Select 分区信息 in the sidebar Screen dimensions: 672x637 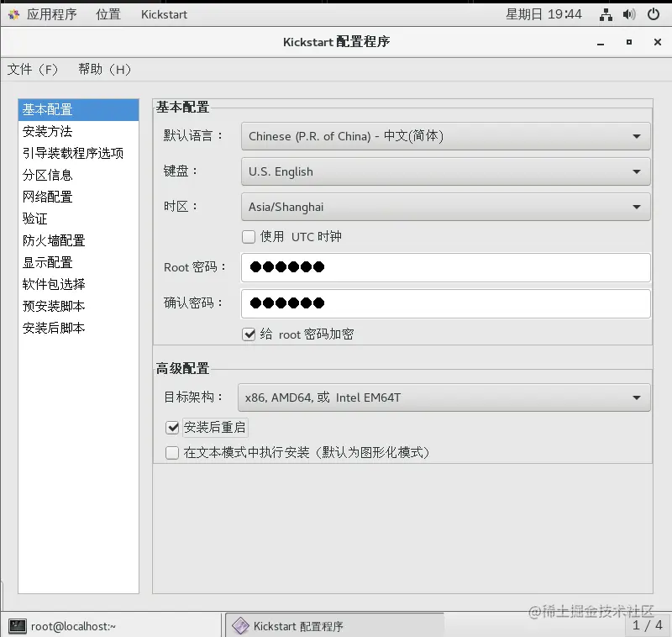(78, 175)
